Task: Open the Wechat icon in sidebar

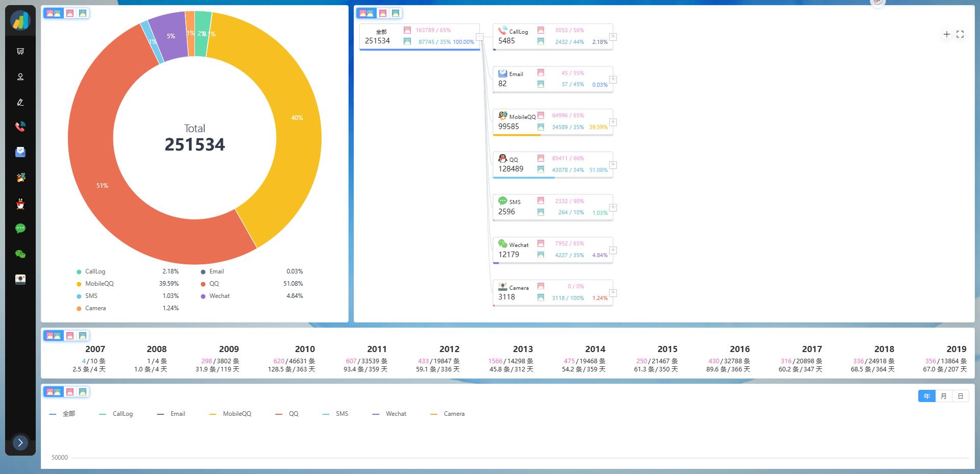Action: click(x=20, y=254)
